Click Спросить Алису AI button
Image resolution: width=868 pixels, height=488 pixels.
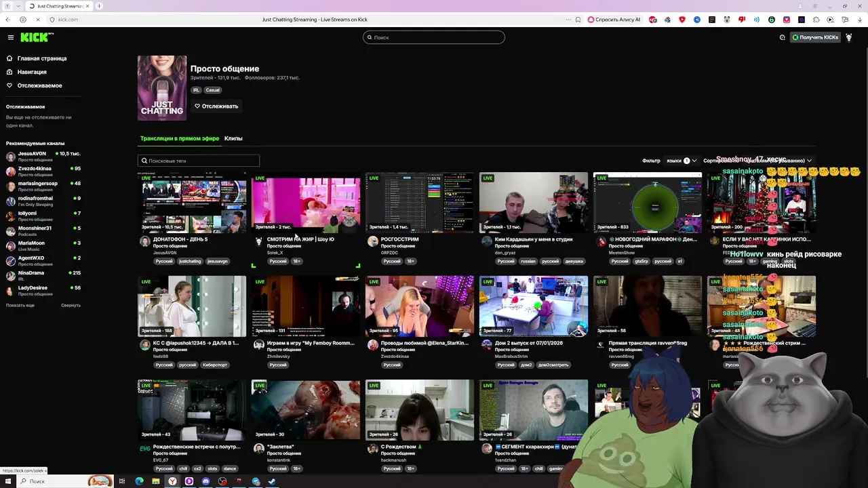coord(614,20)
